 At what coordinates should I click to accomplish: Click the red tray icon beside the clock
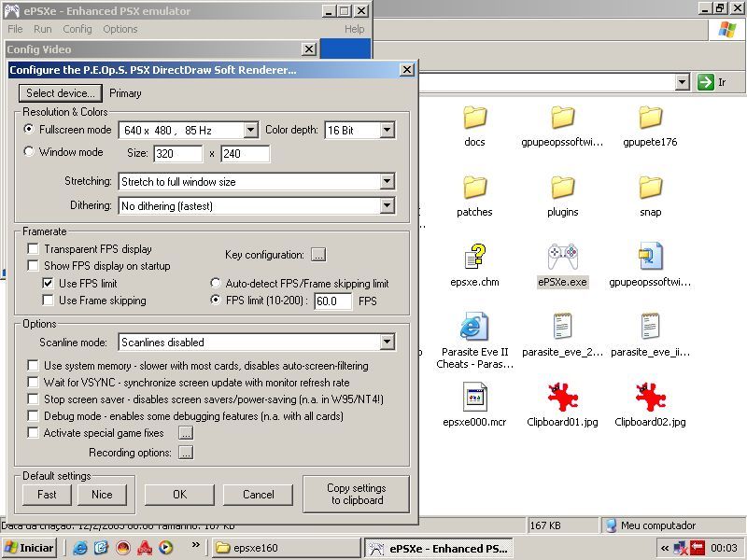click(697, 548)
